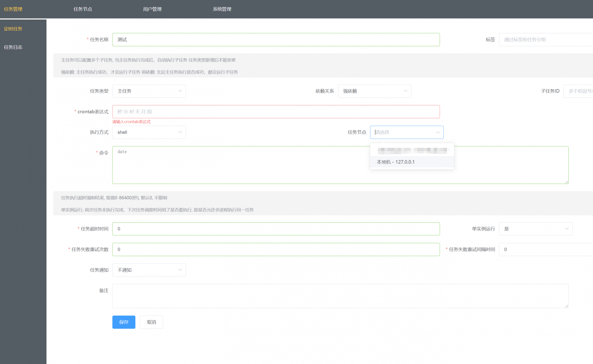The image size is (593, 364).
Task: Click the 请输入crontab表达式 error text
Action: pos(131,122)
